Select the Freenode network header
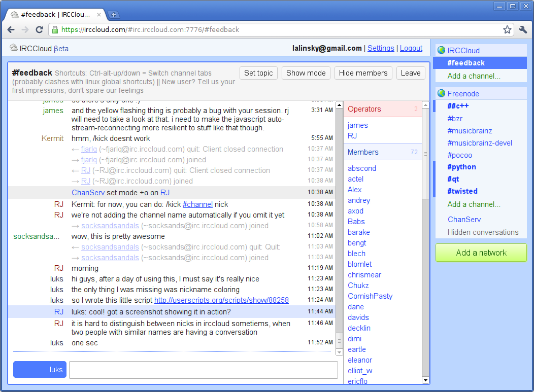534x392 pixels. 481,94
